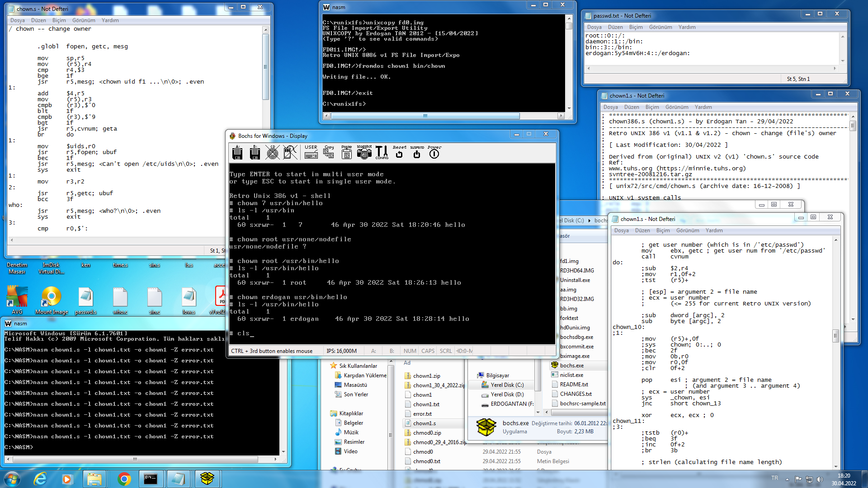Viewport: 868px width, 488px height.
Task: Open the Düzen menu in chown.s Notepad
Action: coord(38,20)
